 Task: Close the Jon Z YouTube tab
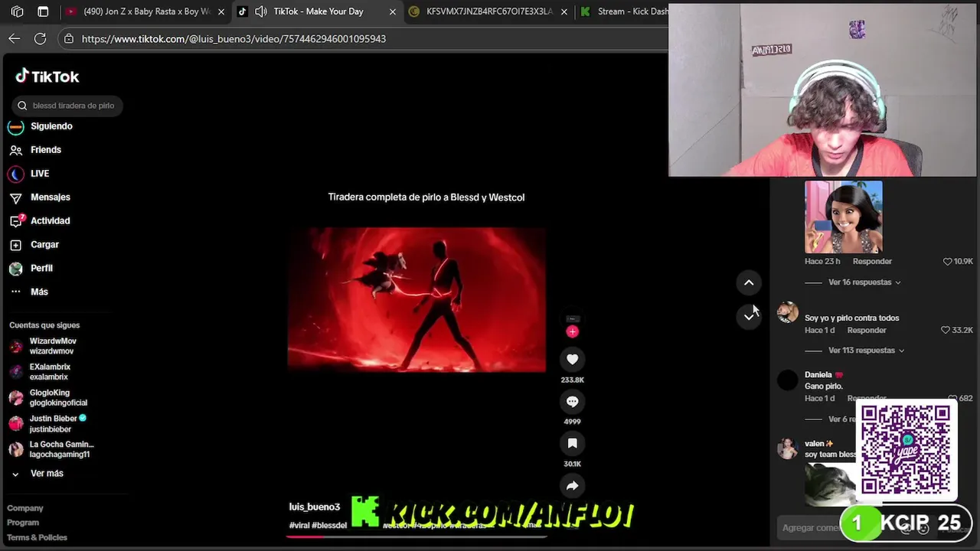click(x=221, y=11)
